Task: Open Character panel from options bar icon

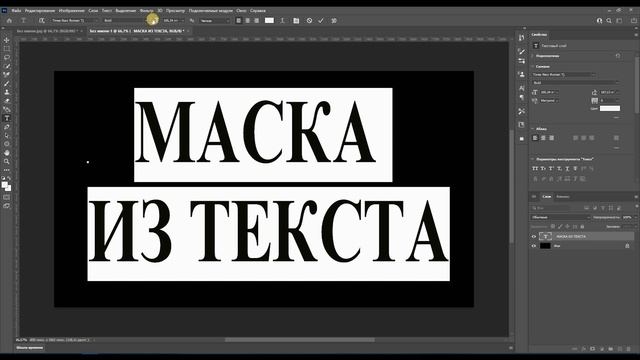Action: pos(296,20)
